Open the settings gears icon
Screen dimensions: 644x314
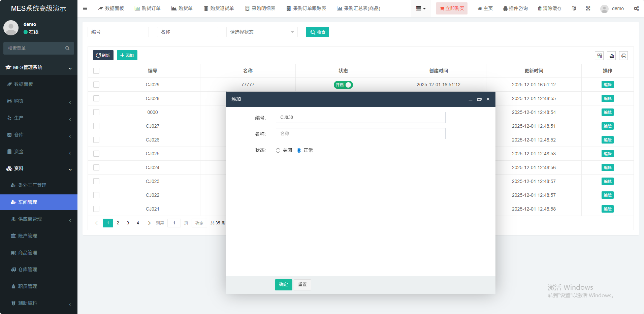tap(636, 8)
